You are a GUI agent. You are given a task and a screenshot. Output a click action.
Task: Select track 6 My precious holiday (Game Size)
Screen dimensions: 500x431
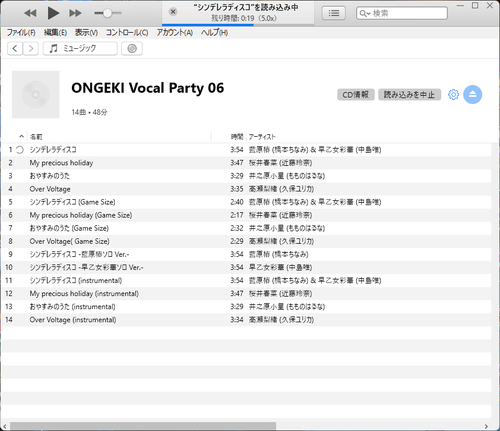247,215
